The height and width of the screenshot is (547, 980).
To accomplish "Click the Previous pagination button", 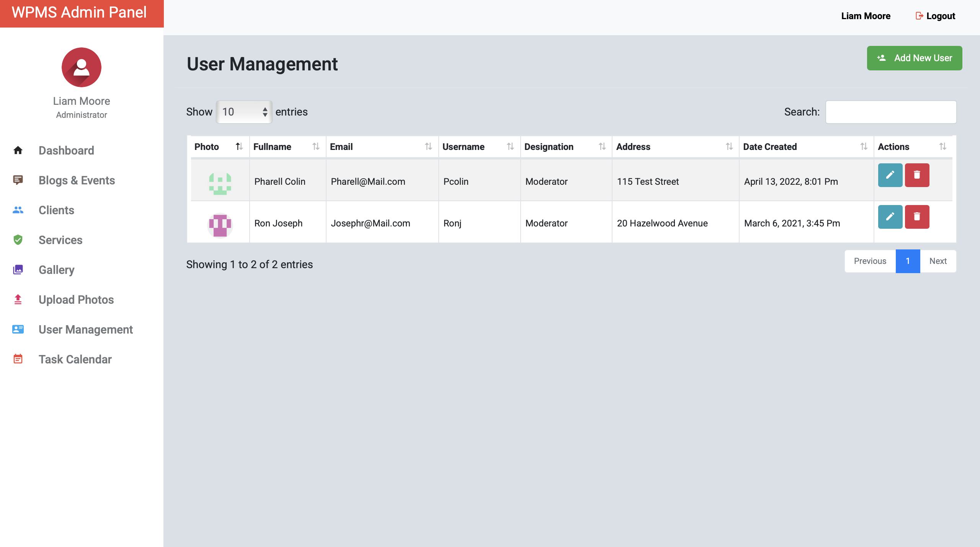I will (870, 261).
